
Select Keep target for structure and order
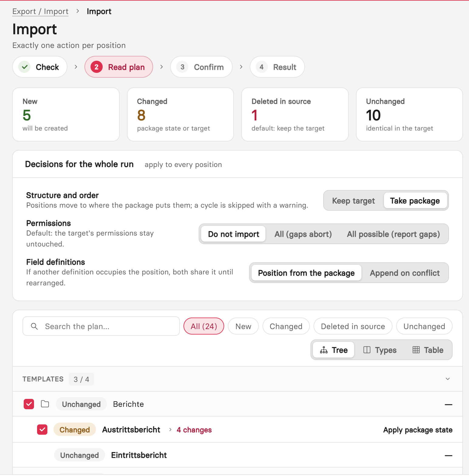[353, 201]
